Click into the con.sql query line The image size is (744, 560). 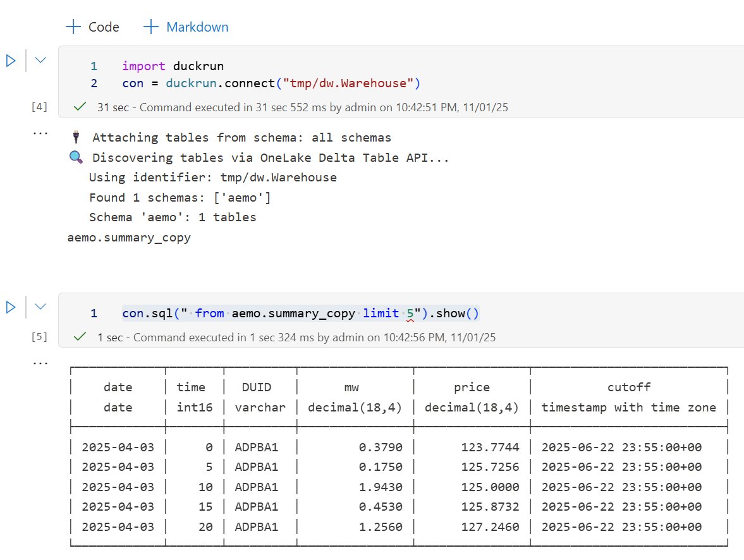300,313
